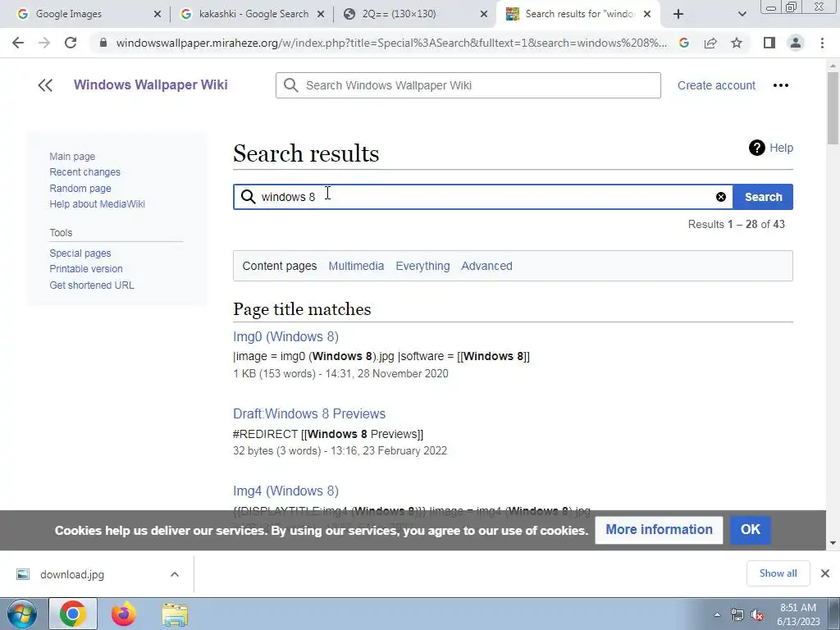
Task: Click the Google icon in the address bar
Action: pos(683,43)
